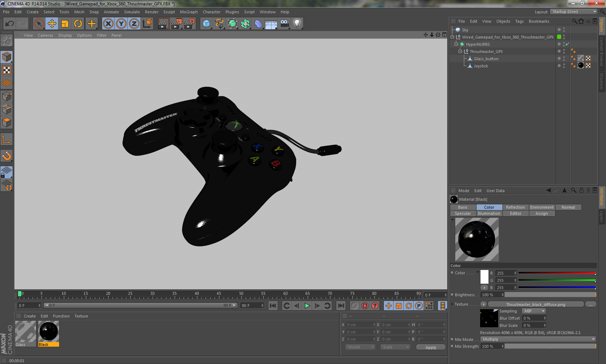Open Render Settings icon
The height and width of the screenshot is (364, 606).
[x=190, y=24]
